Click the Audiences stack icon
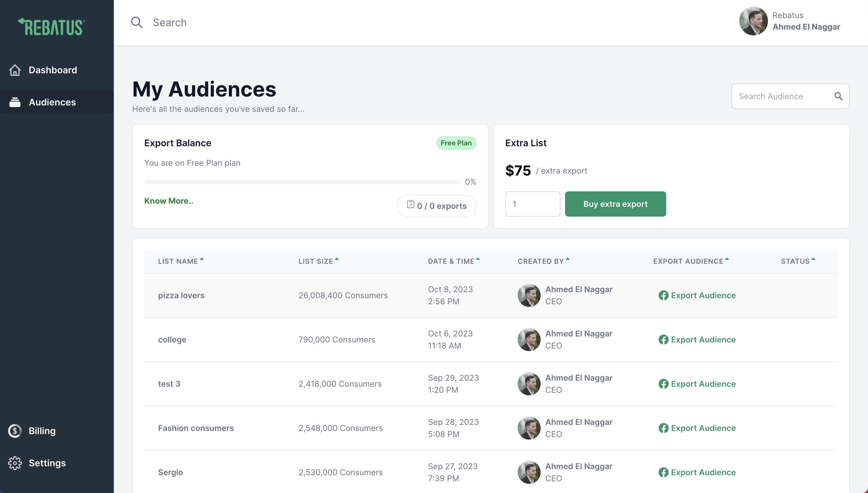Image resolution: width=868 pixels, height=493 pixels. (15, 102)
